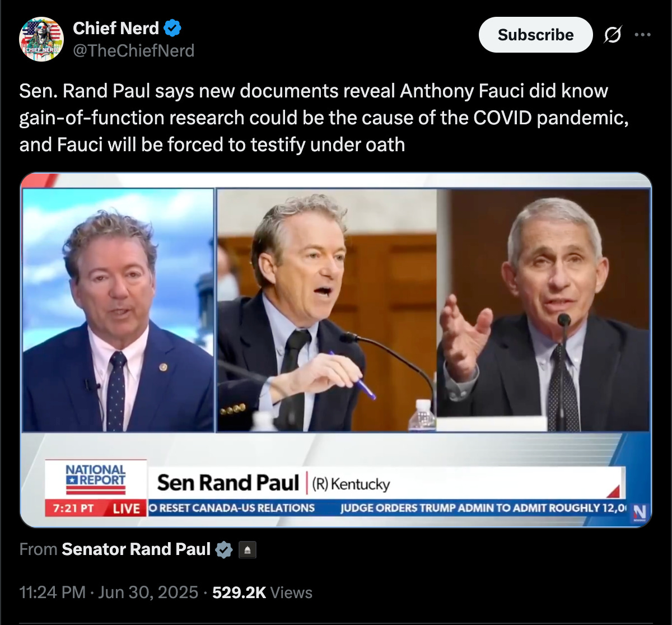Click the scrolling news ticker headline
The image size is (672, 625).
point(389,508)
